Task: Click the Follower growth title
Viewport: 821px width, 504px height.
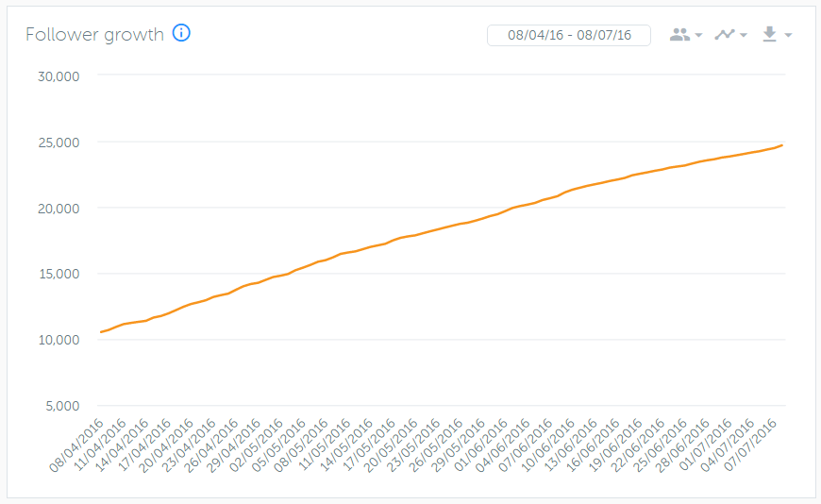Action: coord(94,35)
